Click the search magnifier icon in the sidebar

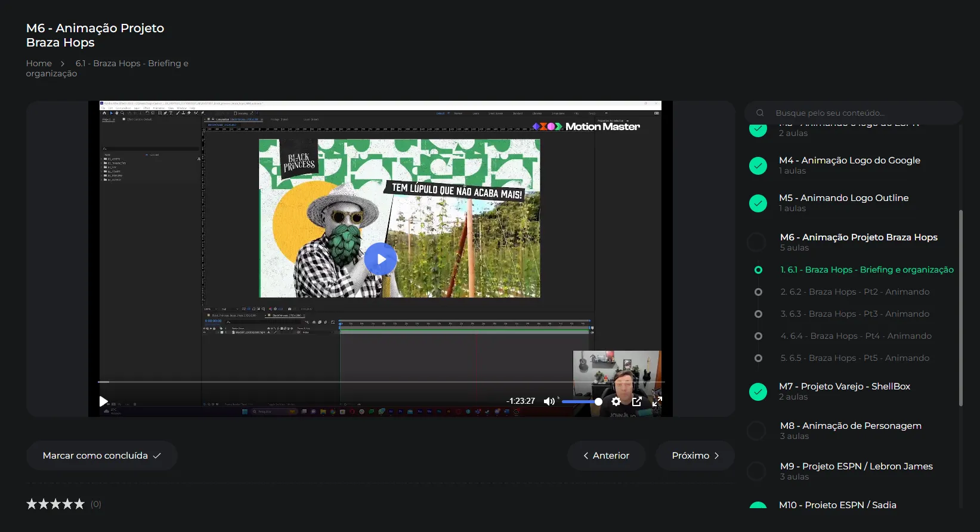pyautogui.click(x=760, y=113)
